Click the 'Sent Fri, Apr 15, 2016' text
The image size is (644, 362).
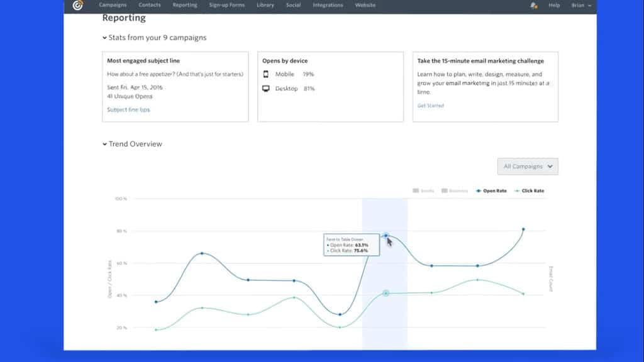click(x=135, y=87)
